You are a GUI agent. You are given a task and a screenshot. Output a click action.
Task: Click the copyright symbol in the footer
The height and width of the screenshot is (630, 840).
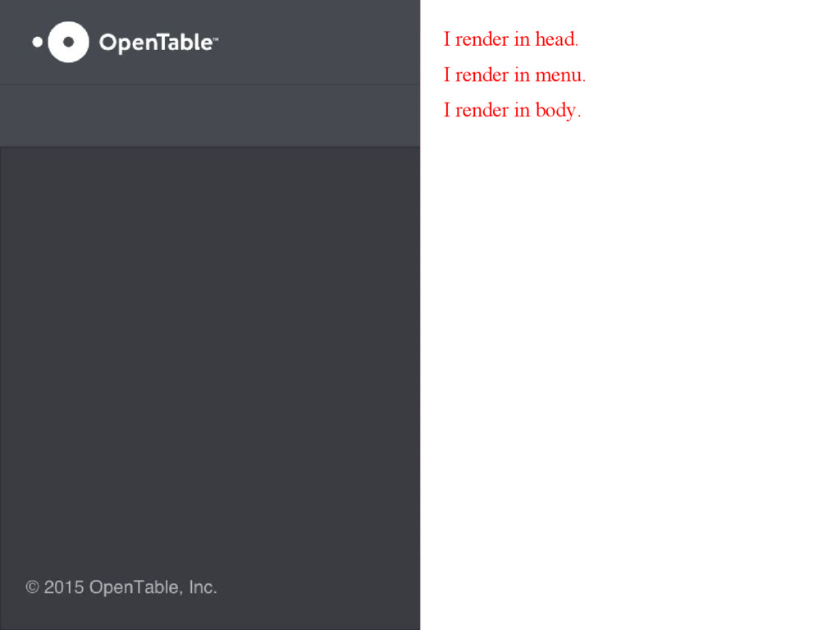32,587
